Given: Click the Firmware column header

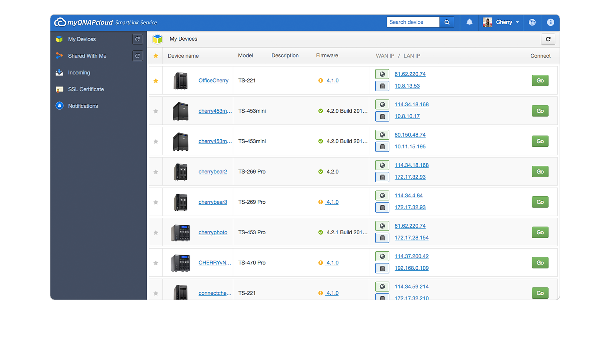Looking at the screenshot, I should [327, 56].
